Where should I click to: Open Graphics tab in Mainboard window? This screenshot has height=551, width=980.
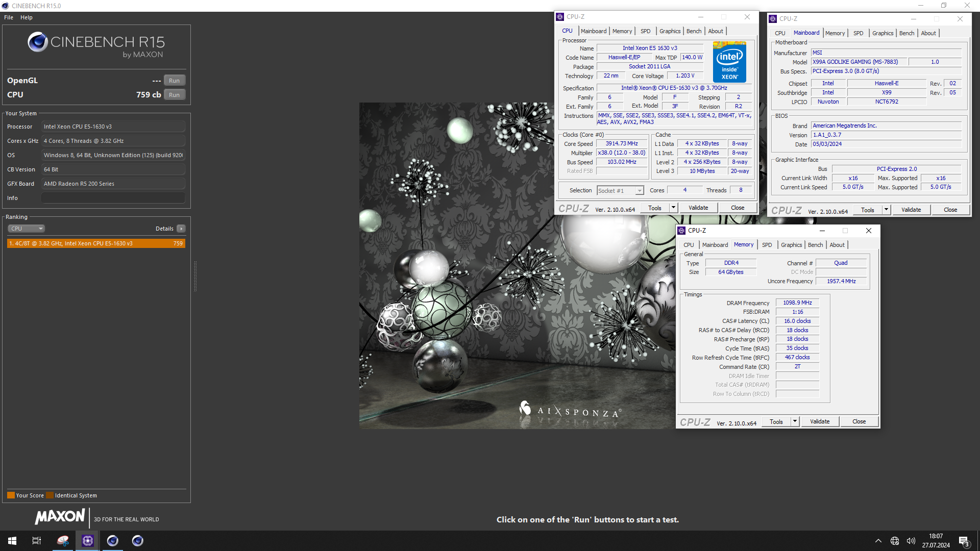(x=883, y=33)
